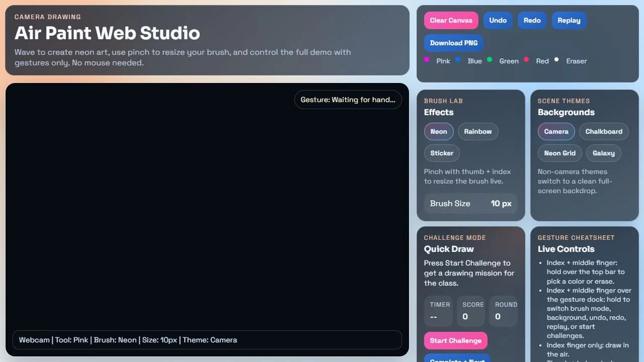Image resolution: width=644 pixels, height=362 pixels.
Task: Select the Neon brush effect
Action: [439, 132]
